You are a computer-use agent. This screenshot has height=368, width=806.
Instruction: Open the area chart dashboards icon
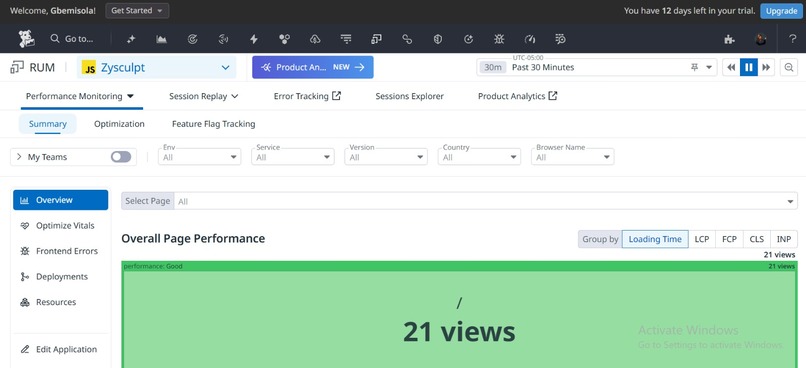(x=161, y=39)
